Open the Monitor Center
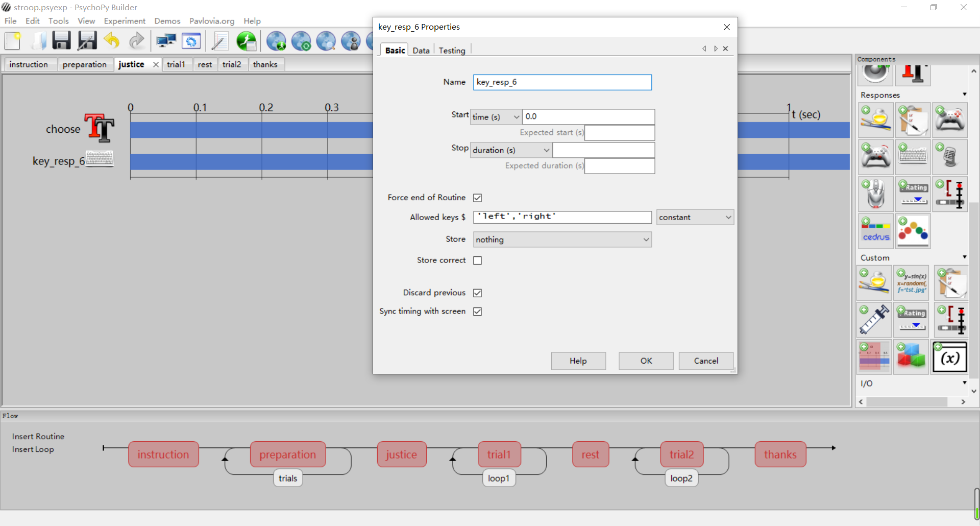980x526 pixels. coord(166,41)
